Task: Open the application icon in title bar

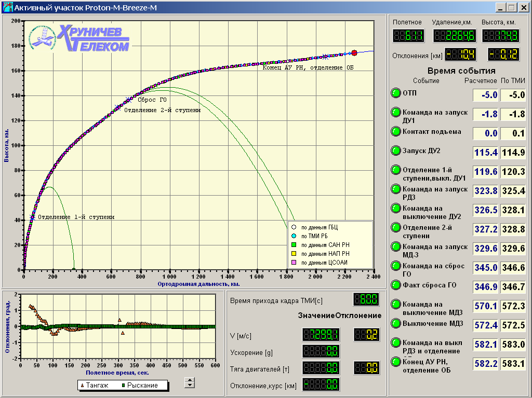Action: 7,7
